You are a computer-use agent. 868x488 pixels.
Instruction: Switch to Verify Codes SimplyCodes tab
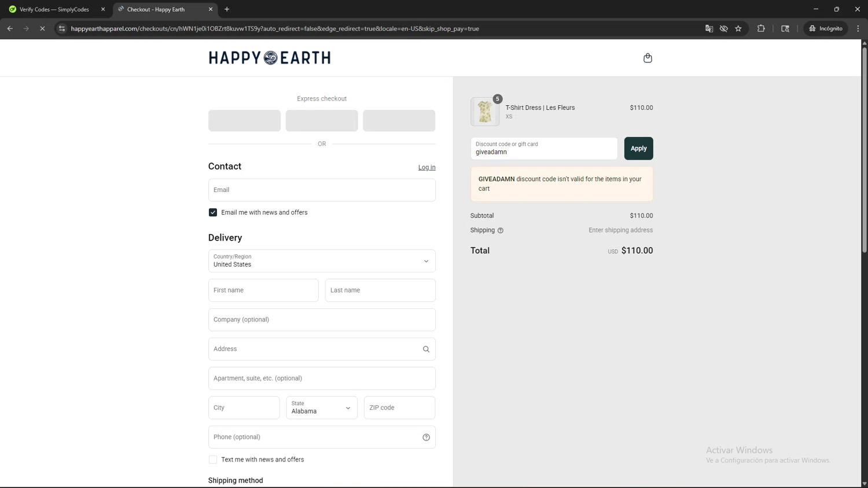(56, 9)
